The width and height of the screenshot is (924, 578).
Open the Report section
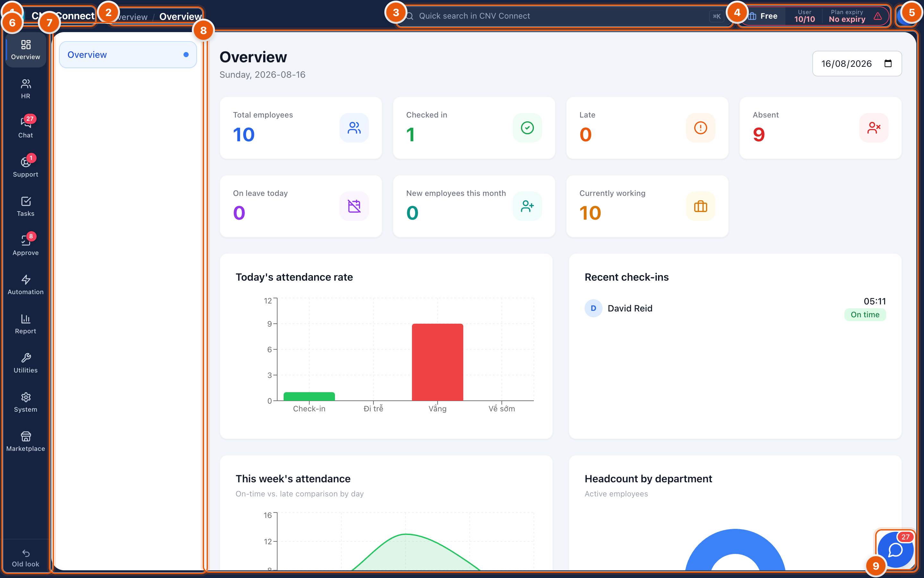coord(26,324)
